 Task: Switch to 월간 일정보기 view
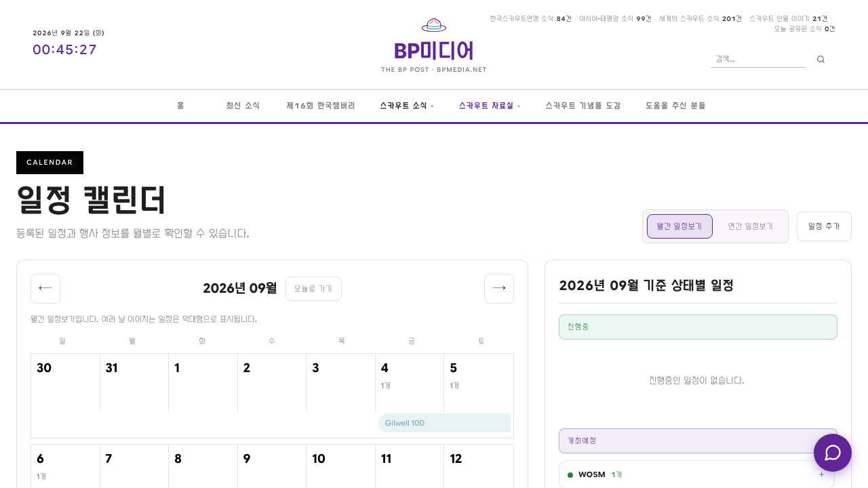[x=679, y=226]
